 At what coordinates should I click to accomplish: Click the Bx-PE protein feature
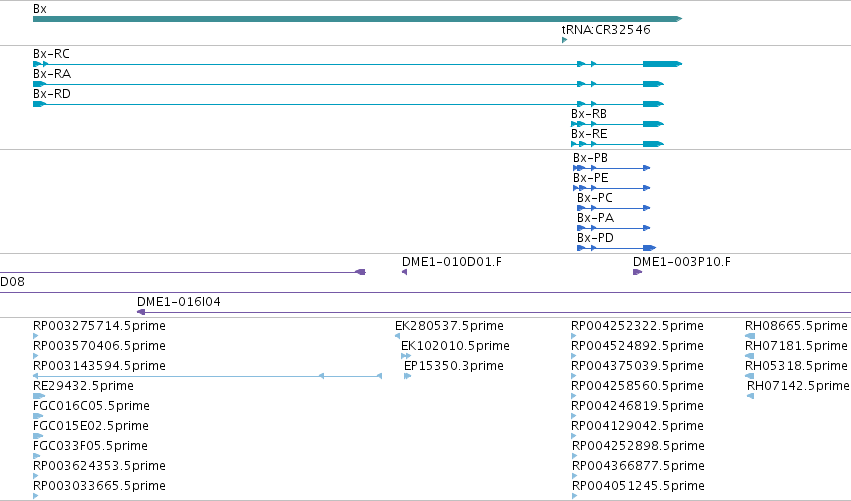pos(612,188)
